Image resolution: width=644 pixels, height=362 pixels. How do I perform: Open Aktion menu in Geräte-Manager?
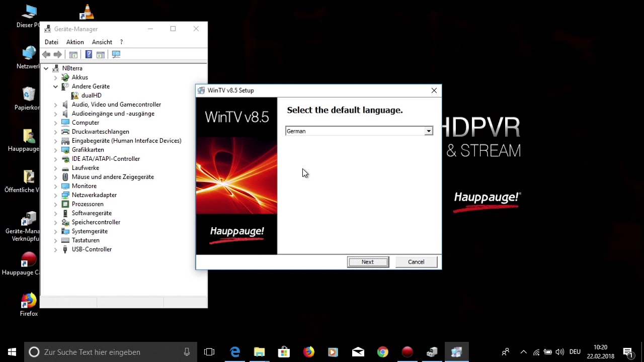(75, 42)
